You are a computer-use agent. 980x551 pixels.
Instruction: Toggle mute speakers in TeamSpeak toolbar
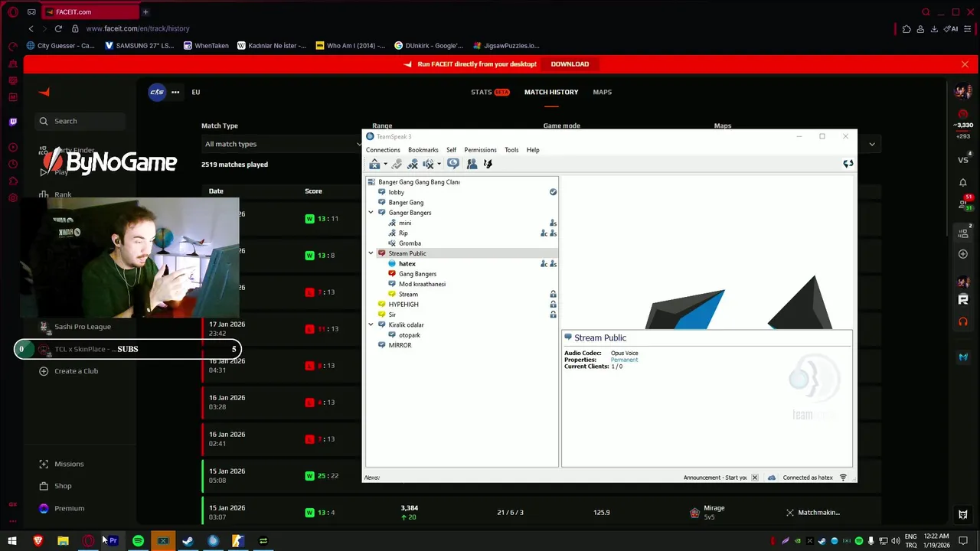429,164
